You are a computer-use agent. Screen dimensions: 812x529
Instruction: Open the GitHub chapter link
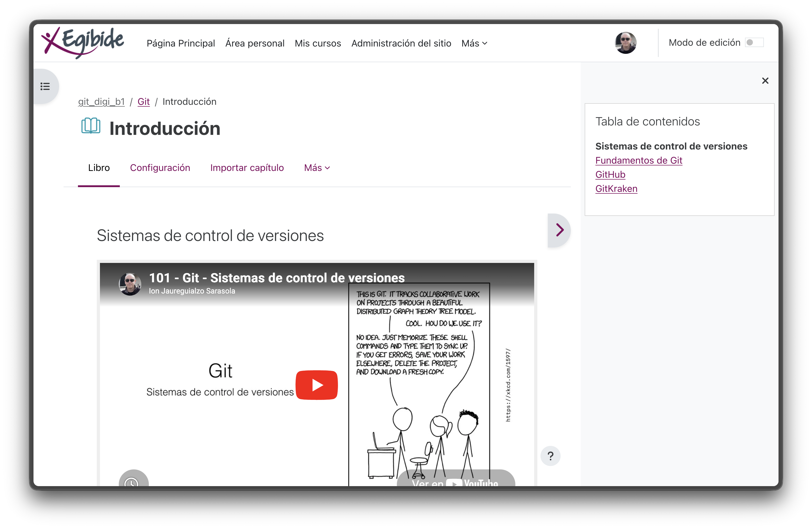tap(610, 175)
